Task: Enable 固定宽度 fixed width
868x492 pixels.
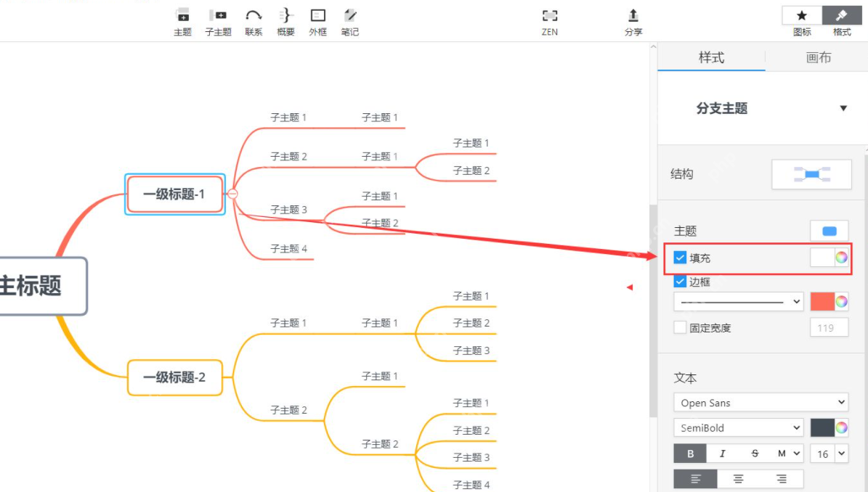Action: coord(680,327)
